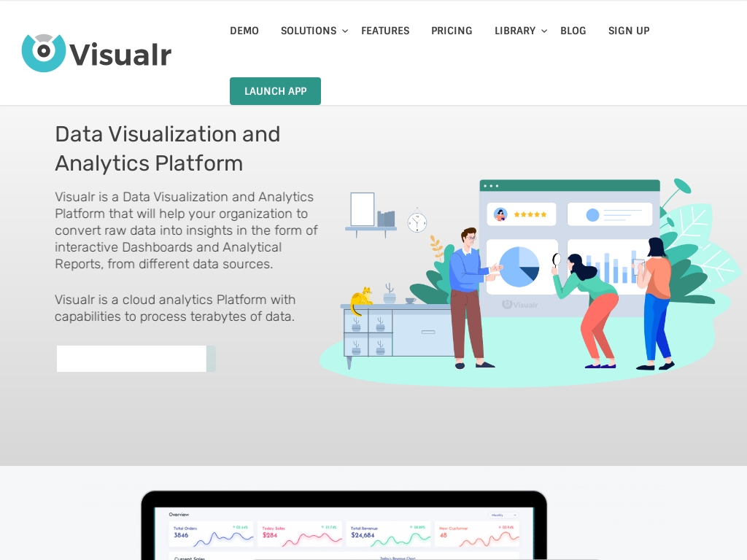The height and width of the screenshot is (560, 747).
Task: Open the FEATURES page from the navigation
Action: coord(385,31)
